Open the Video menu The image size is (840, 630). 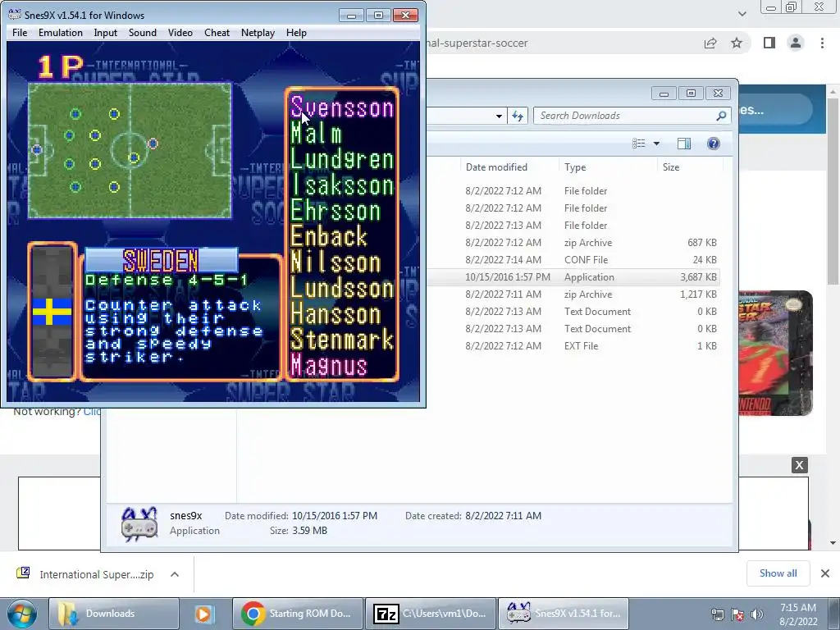[x=180, y=33]
